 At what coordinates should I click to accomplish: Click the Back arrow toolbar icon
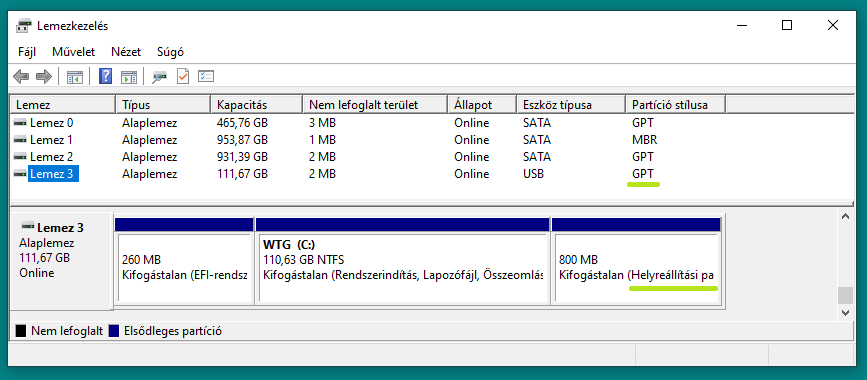tap(21, 76)
